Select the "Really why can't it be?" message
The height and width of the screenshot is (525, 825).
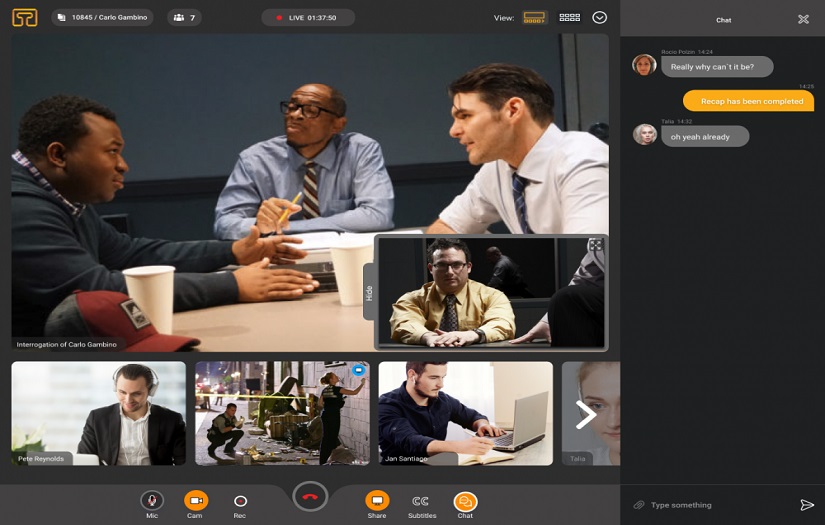717,67
